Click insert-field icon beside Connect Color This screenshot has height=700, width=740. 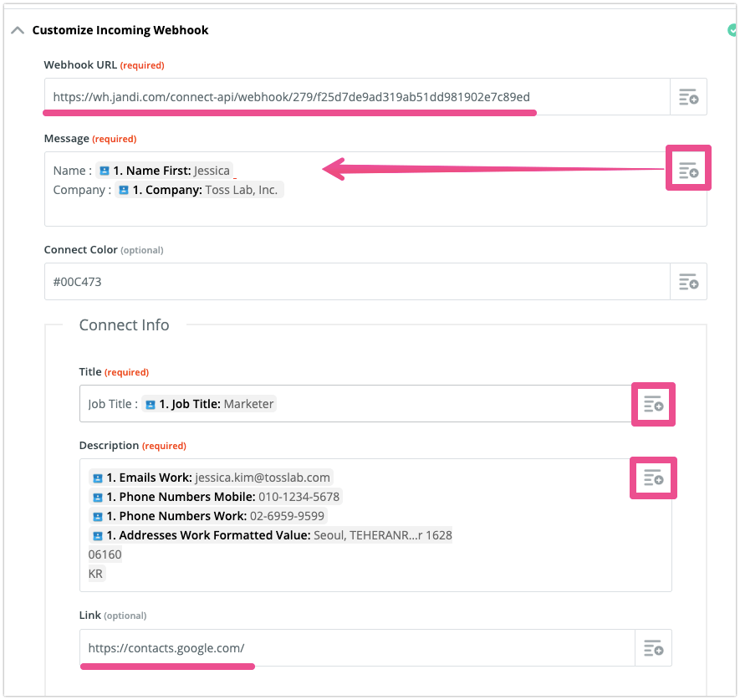click(x=688, y=282)
